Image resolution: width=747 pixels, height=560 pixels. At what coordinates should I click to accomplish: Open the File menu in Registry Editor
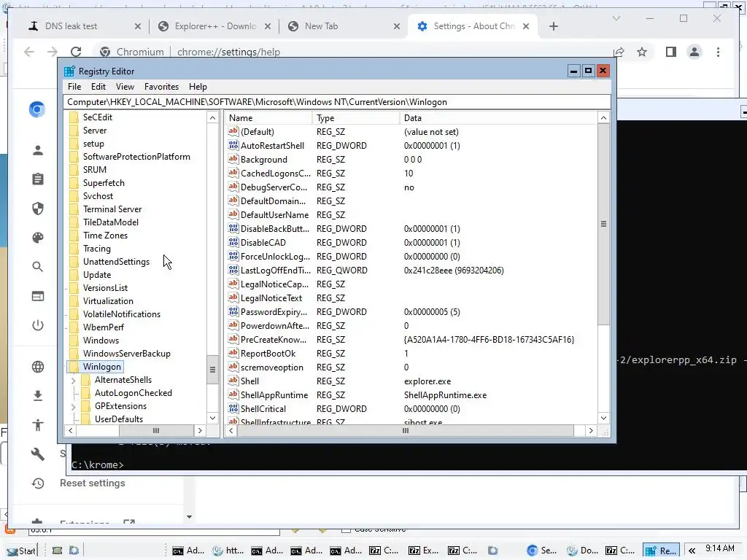(x=74, y=87)
